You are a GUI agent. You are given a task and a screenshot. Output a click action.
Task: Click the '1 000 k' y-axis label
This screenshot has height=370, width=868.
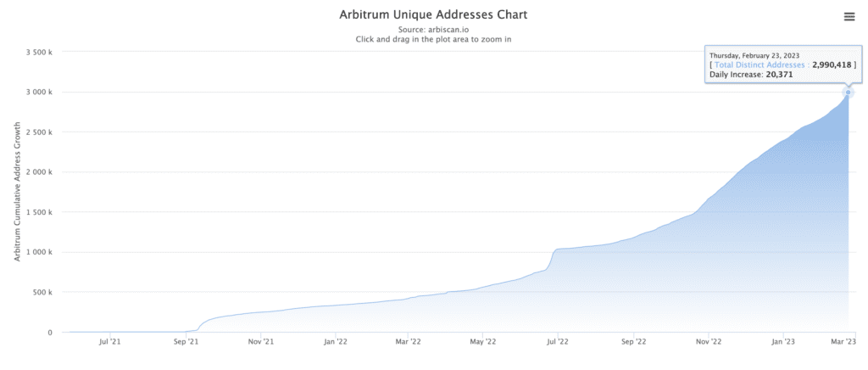tap(39, 253)
